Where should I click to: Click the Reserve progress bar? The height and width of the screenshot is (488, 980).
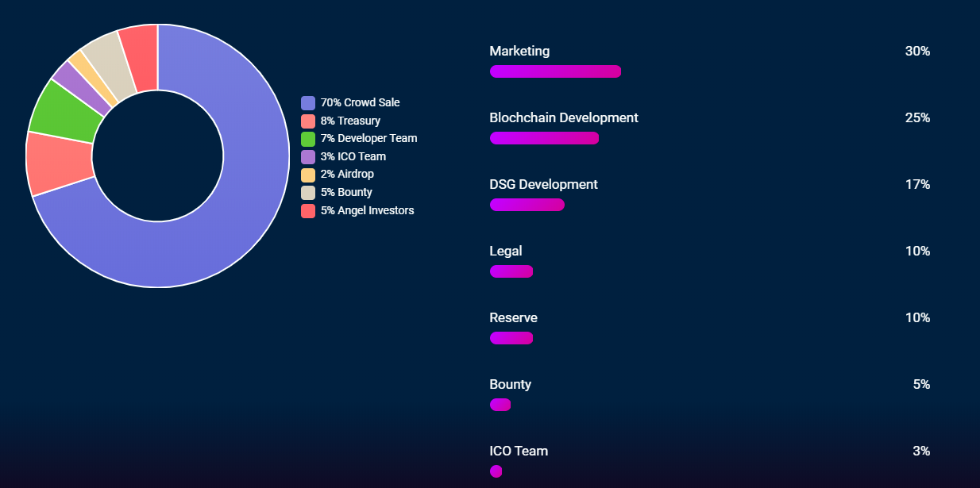tap(511, 338)
